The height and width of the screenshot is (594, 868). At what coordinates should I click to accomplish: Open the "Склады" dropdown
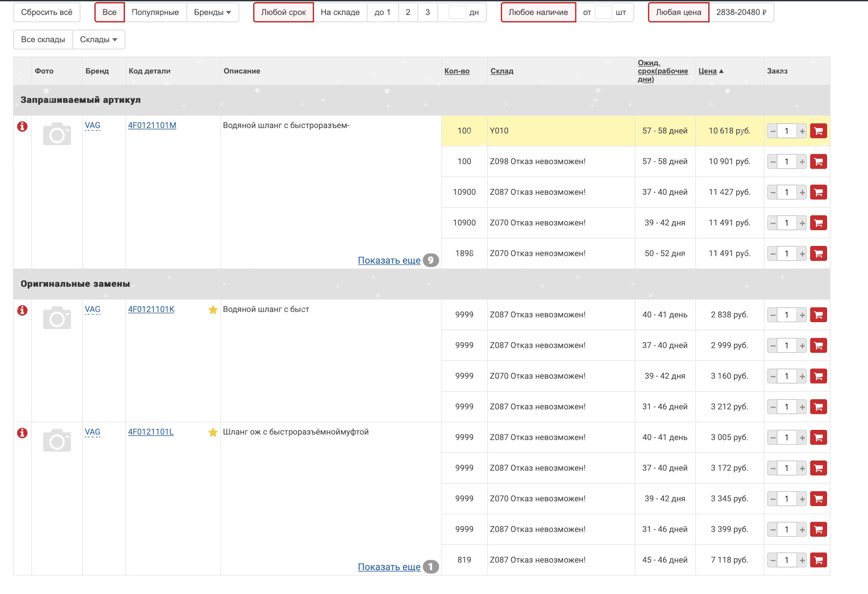pos(98,40)
